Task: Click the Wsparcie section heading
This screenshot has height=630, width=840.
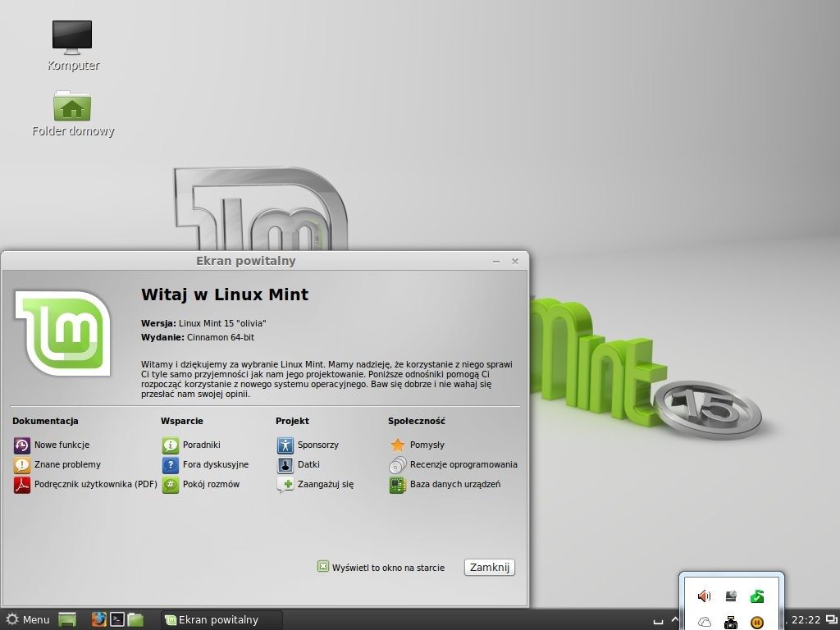Action: pyautogui.click(x=182, y=421)
